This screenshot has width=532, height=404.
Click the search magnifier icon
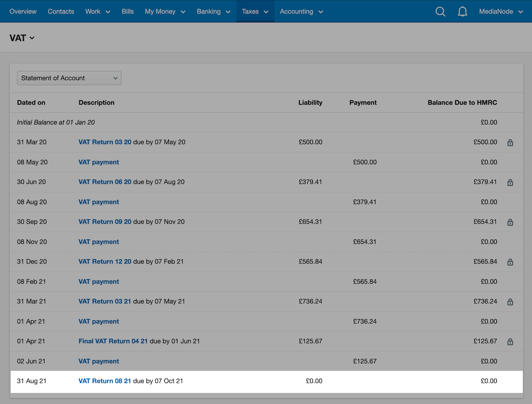[x=440, y=11]
